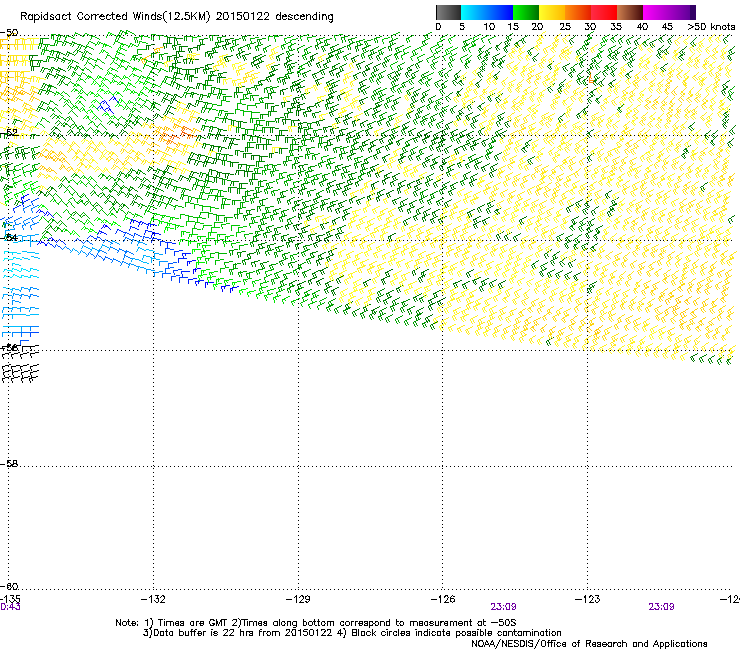Screen dimensions: 740x650
Task: Click the legend tick label '40'
Action: [x=642, y=27]
